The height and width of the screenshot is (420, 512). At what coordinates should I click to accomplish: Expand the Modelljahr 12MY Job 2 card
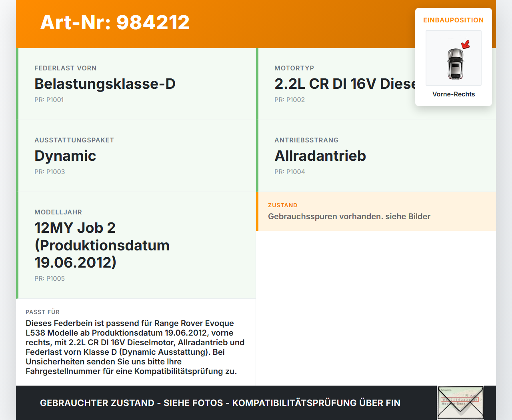coord(102,245)
